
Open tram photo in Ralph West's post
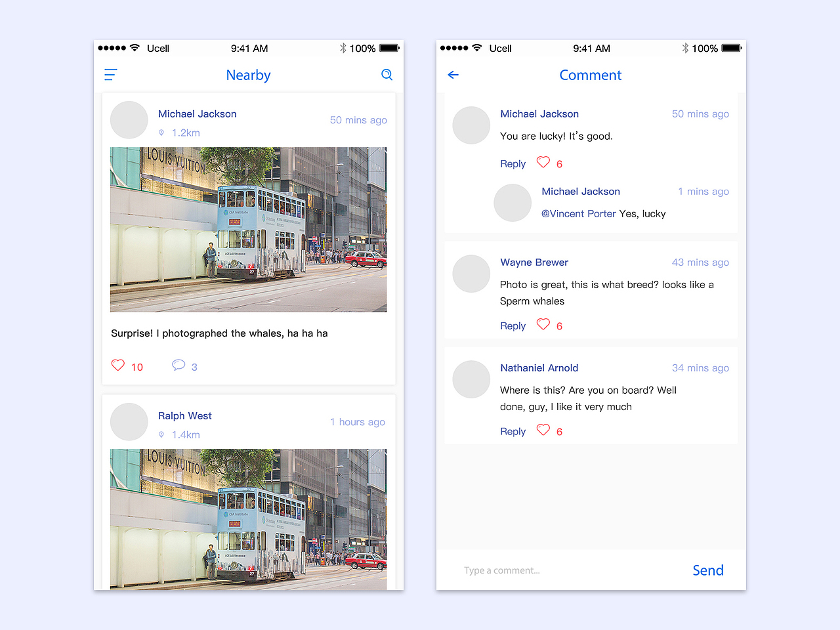click(x=248, y=519)
